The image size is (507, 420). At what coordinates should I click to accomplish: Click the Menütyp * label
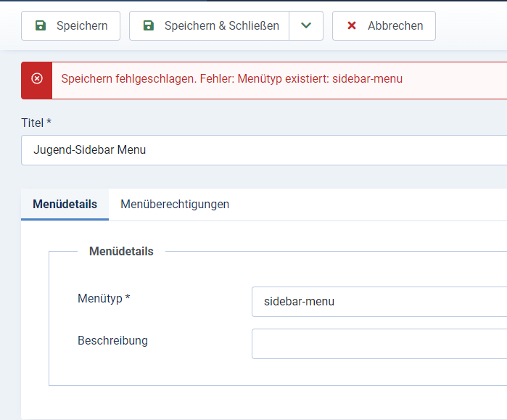coord(104,298)
